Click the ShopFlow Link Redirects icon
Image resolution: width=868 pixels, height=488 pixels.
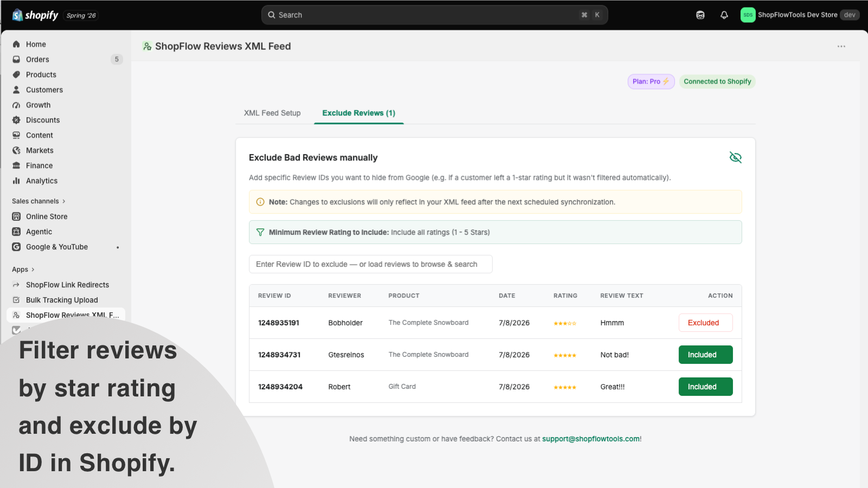click(x=16, y=285)
